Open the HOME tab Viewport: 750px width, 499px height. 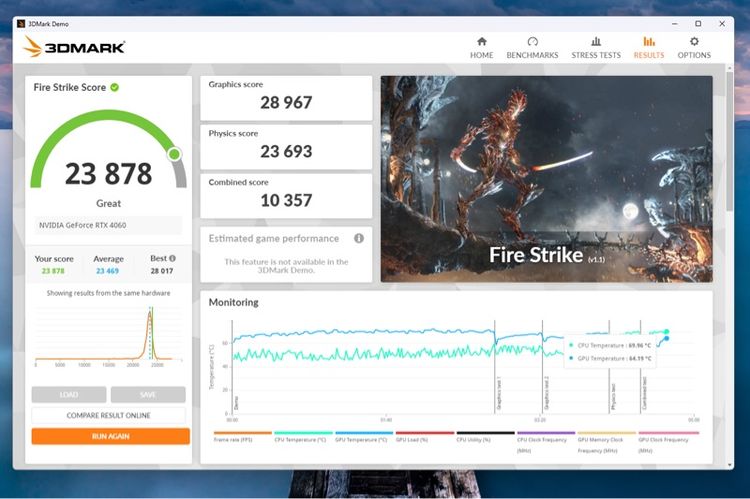pos(481,48)
